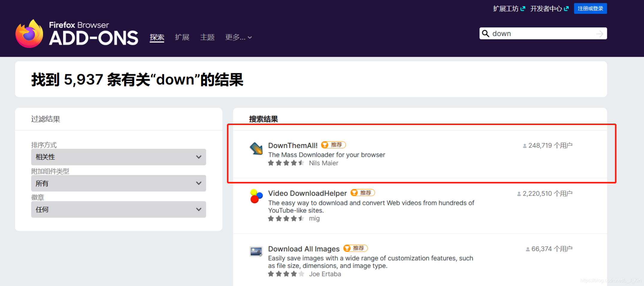Image resolution: width=644 pixels, height=286 pixels.
Task: Focus the search field containing down
Action: click(543, 34)
